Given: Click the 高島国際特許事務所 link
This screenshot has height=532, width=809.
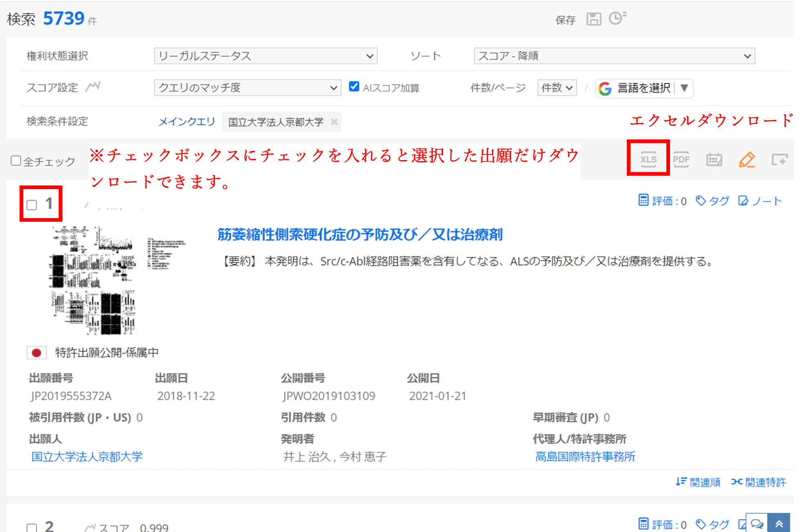Looking at the screenshot, I should (585, 457).
